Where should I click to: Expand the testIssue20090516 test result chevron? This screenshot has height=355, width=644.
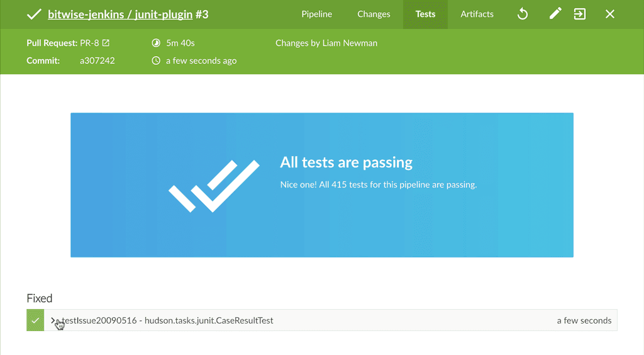(x=53, y=320)
